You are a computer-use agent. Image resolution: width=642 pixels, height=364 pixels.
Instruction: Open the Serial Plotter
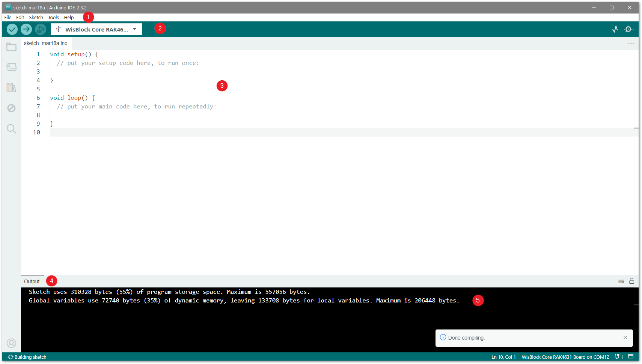click(615, 29)
